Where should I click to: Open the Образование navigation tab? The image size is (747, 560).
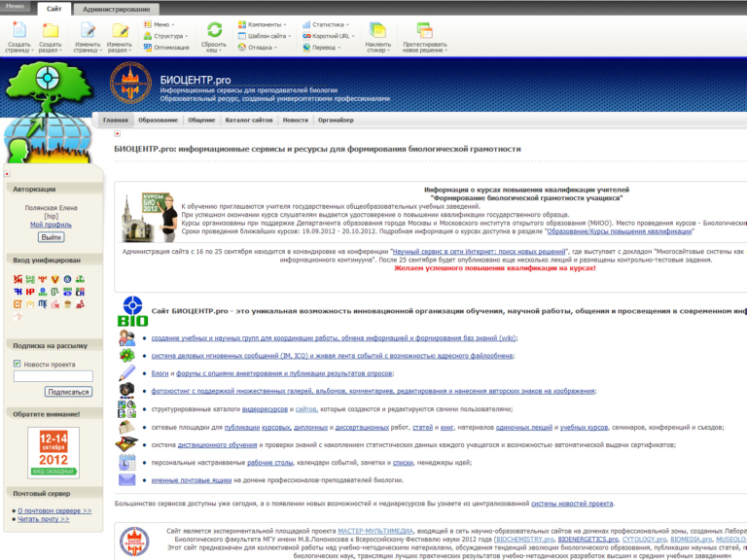coord(158,120)
